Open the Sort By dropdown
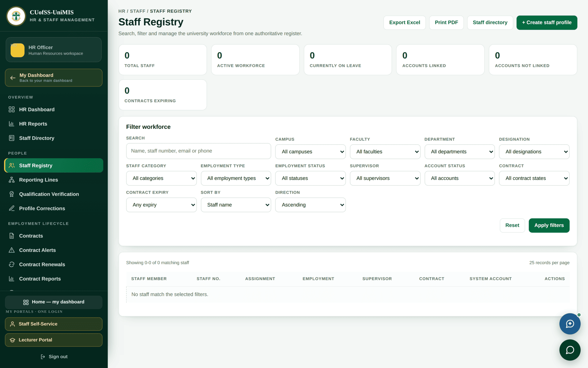 pos(236,205)
